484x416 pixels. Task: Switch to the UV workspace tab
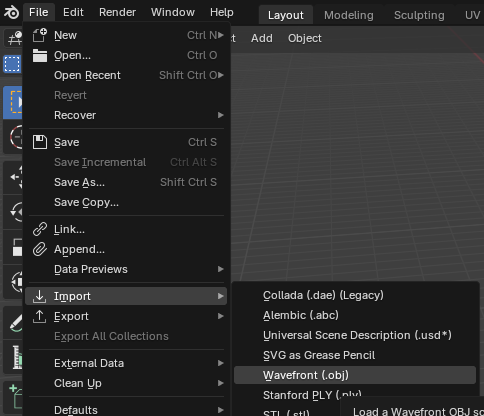472,15
